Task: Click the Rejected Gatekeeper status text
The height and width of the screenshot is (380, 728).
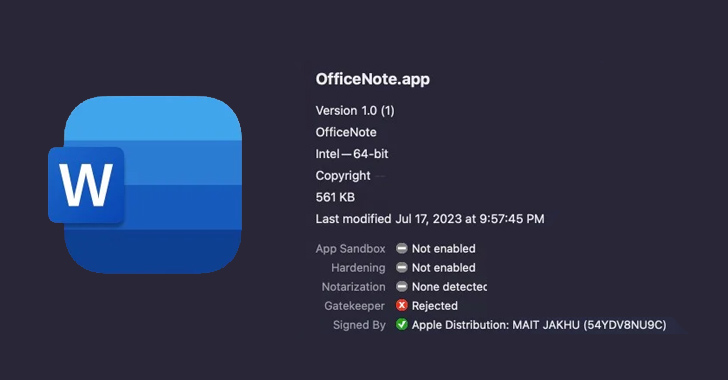Action: pos(435,306)
